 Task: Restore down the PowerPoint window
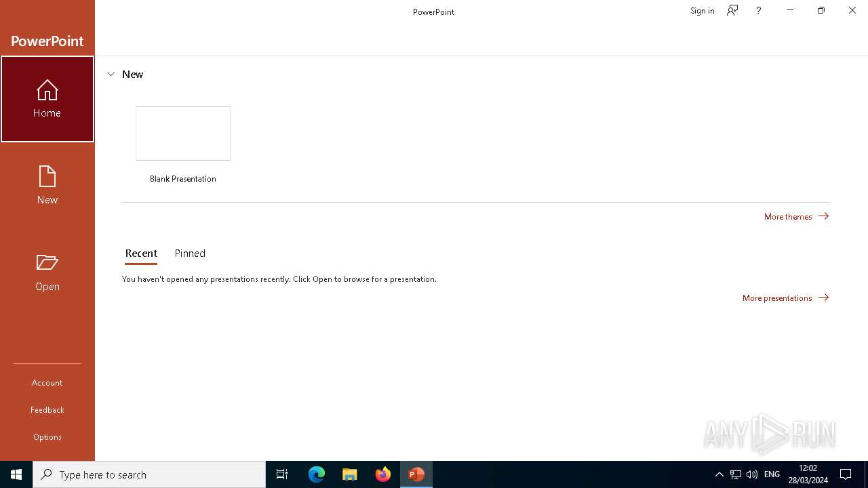tap(821, 11)
